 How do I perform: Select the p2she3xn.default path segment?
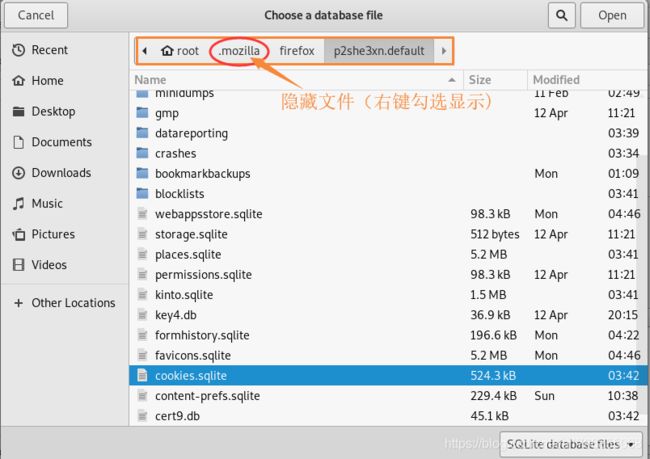point(379,51)
